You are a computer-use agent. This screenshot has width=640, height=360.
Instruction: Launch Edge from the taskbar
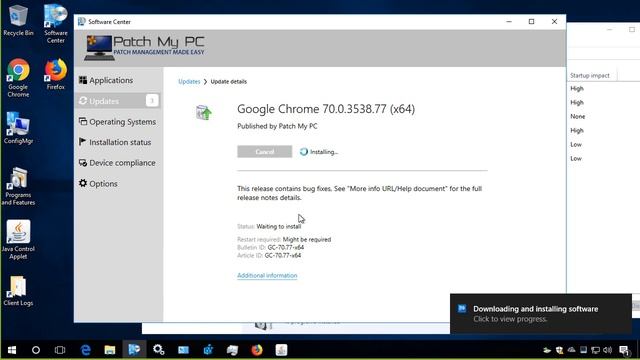(x=85, y=350)
